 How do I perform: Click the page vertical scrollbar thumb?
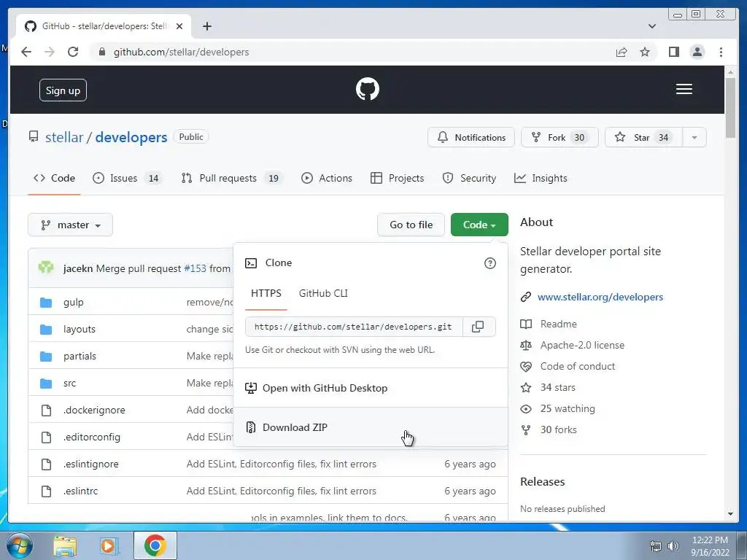[x=730, y=109]
